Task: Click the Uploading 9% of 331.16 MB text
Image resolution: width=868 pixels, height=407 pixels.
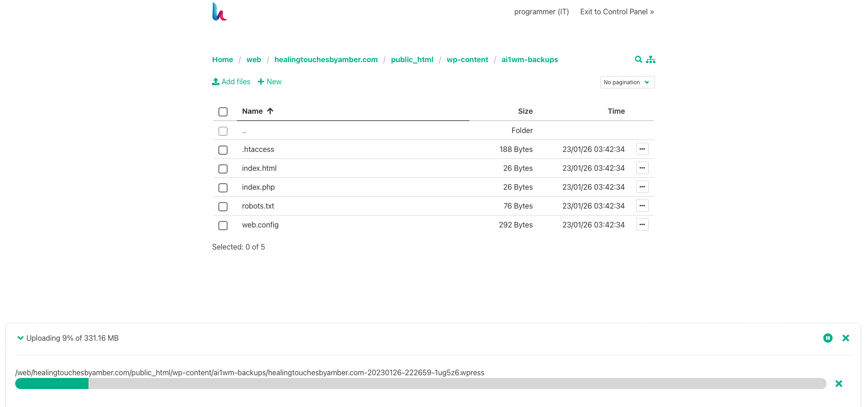Action: (x=72, y=338)
